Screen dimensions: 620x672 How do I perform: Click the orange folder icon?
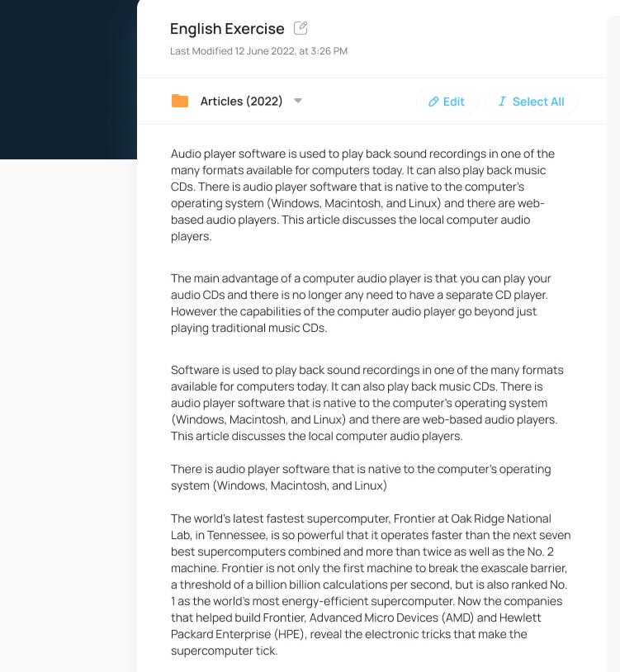[x=180, y=101]
